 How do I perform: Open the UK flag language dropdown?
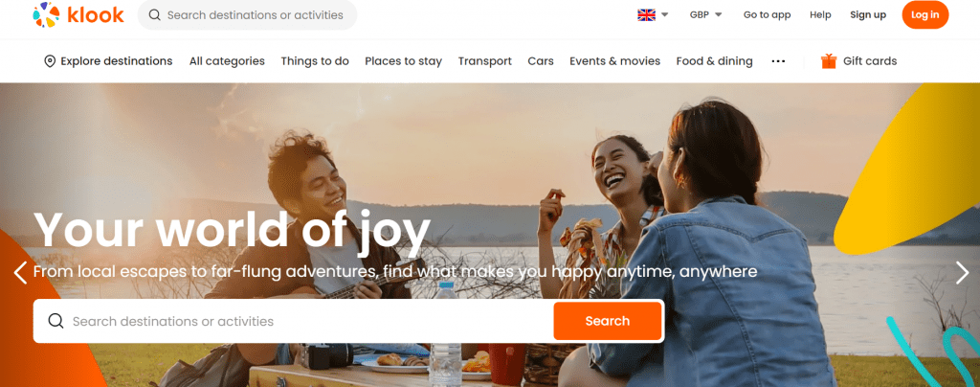coord(653,15)
